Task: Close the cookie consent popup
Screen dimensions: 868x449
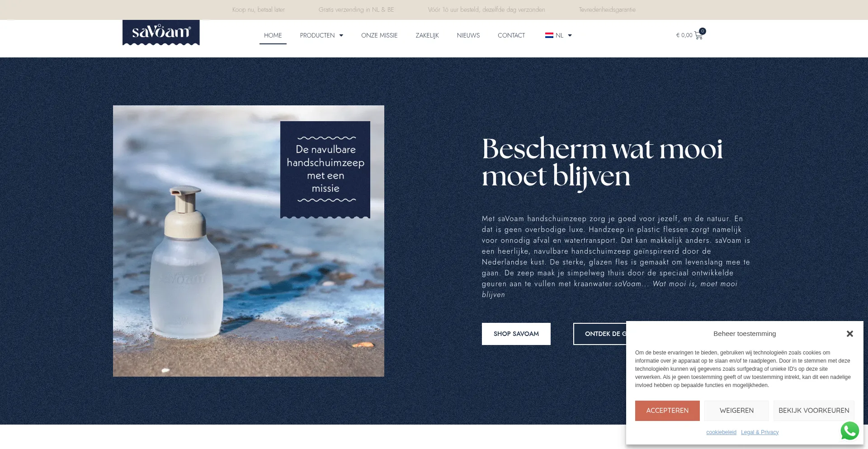Action: tap(850, 334)
